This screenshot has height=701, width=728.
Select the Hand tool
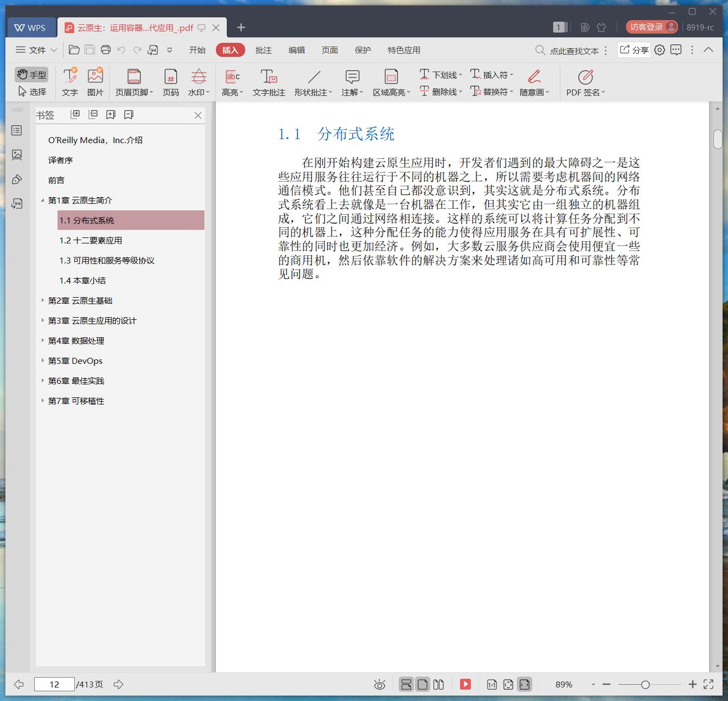point(31,74)
